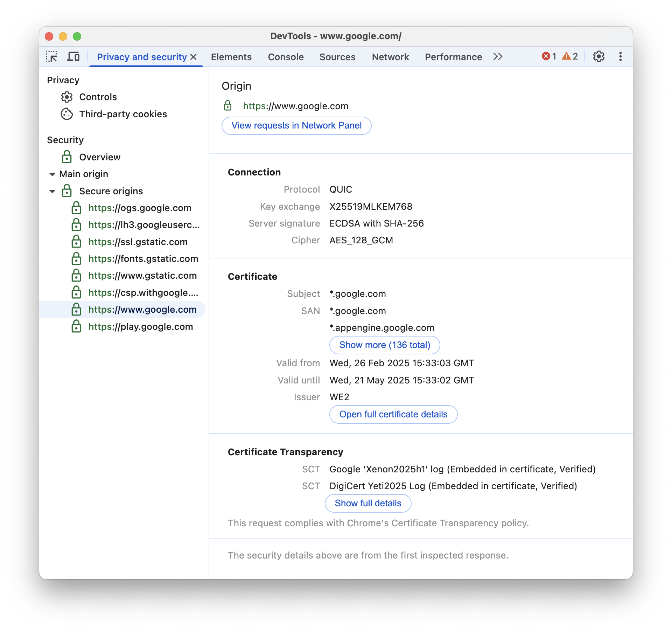Expand the Main origin tree section
This screenshot has height=631, width=672.
51,174
